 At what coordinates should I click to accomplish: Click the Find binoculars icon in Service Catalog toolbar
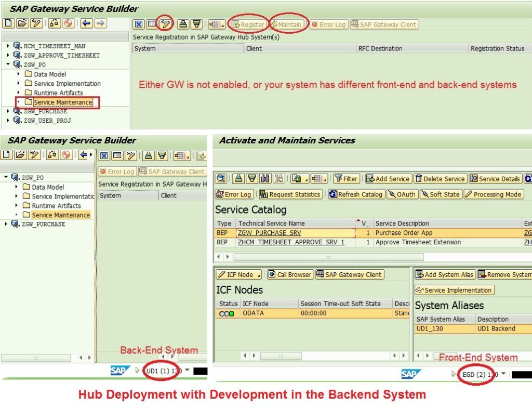[x=265, y=179]
